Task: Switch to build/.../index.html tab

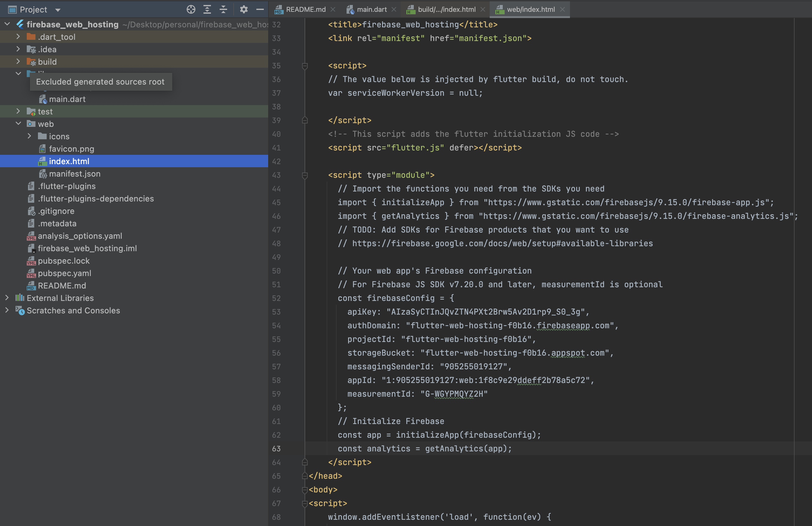Action: click(x=446, y=10)
